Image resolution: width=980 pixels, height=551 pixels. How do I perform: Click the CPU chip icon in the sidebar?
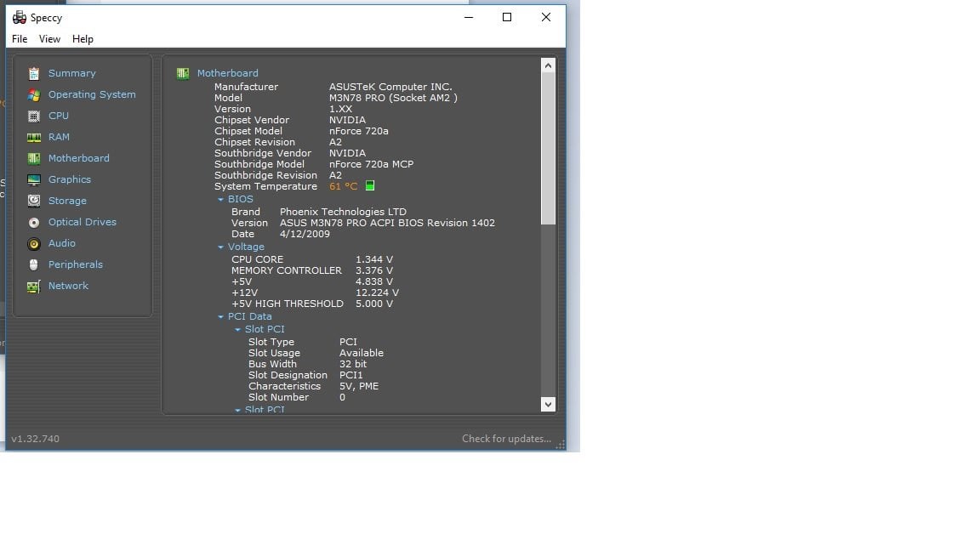34,116
